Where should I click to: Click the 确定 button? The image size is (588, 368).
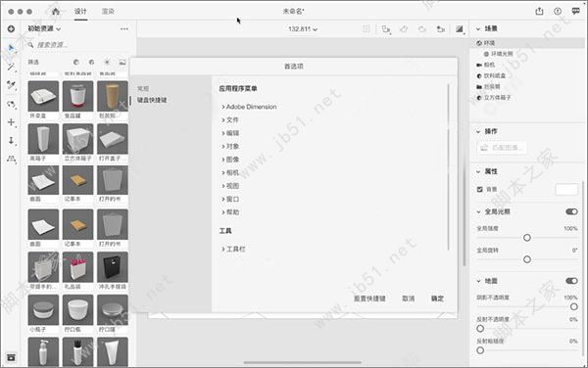(x=437, y=299)
